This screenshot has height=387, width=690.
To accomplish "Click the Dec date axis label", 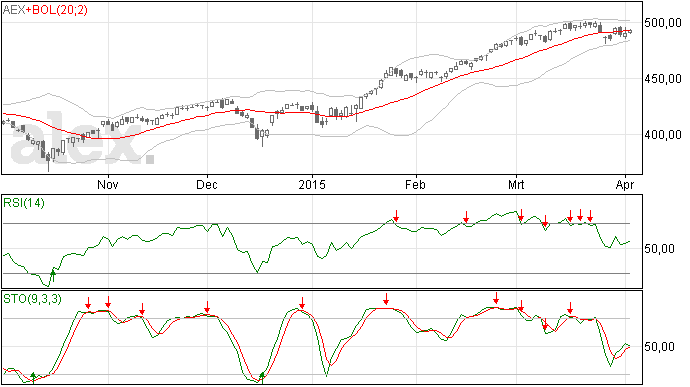I will coord(207,184).
